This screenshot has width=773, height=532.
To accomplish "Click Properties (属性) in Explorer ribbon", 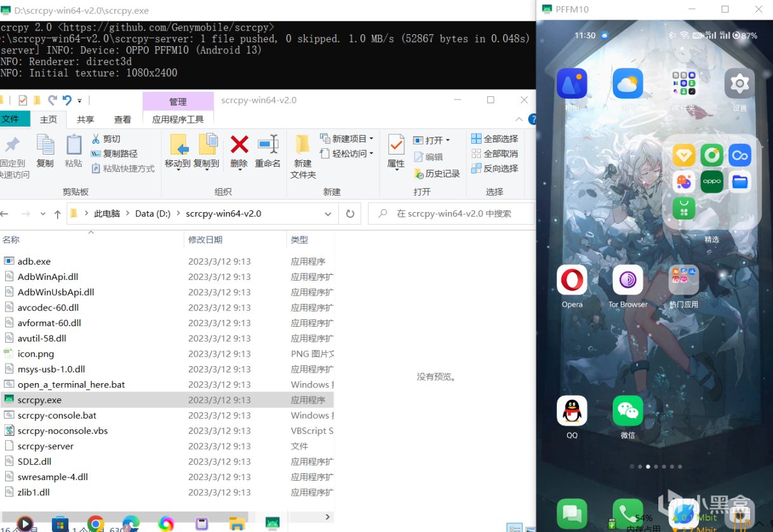I will (x=396, y=151).
